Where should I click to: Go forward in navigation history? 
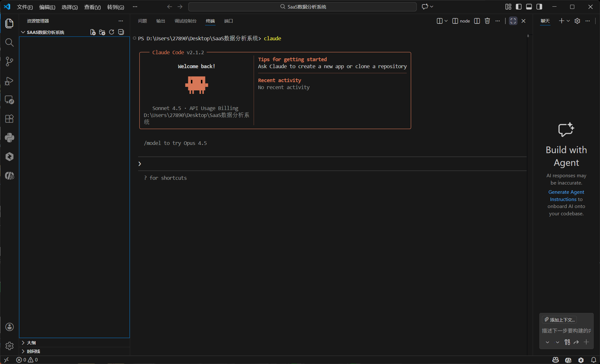point(180,7)
